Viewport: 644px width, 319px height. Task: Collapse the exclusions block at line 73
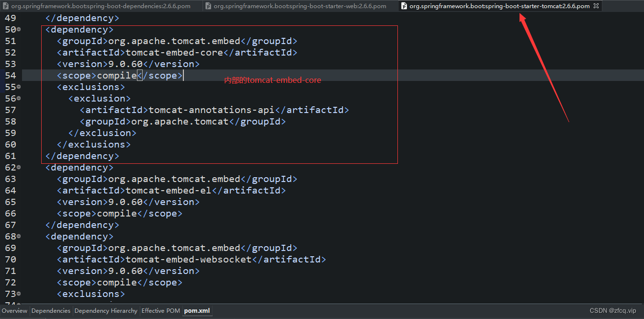pyautogui.click(x=19, y=294)
